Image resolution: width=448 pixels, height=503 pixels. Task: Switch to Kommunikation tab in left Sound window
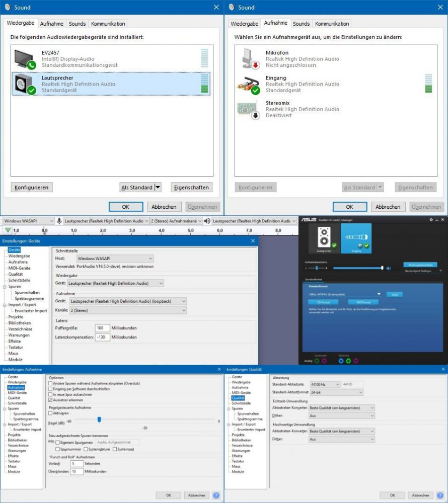click(108, 24)
